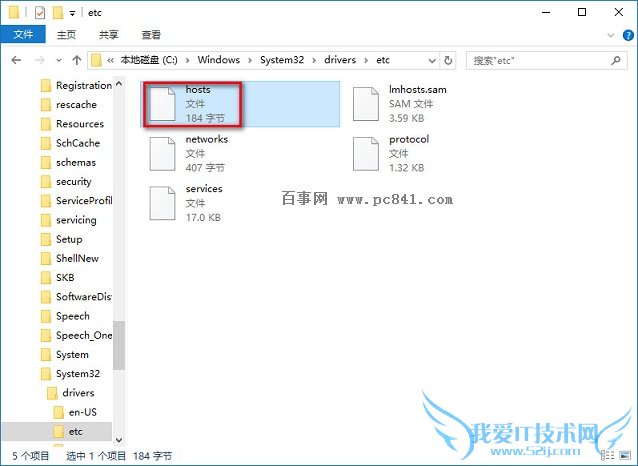This screenshot has width=638, height=466.
Task: Expand the chevron after drivers in path
Action: tap(366, 61)
